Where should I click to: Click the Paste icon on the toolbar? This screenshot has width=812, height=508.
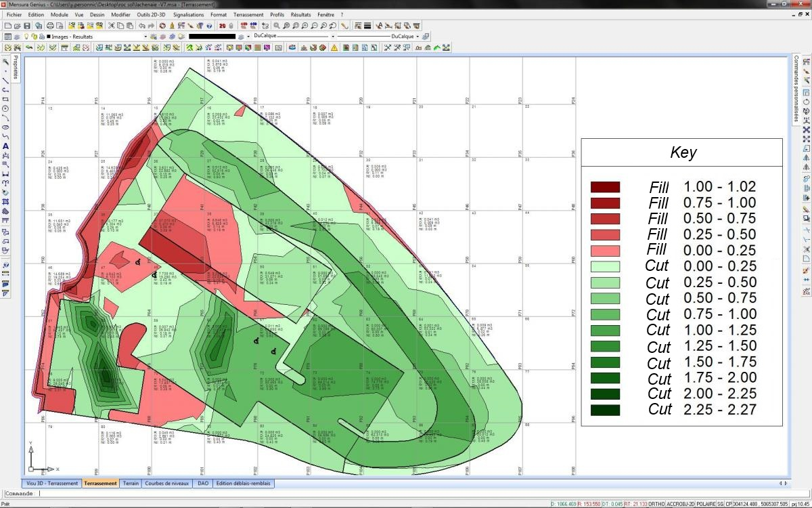(x=130, y=25)
